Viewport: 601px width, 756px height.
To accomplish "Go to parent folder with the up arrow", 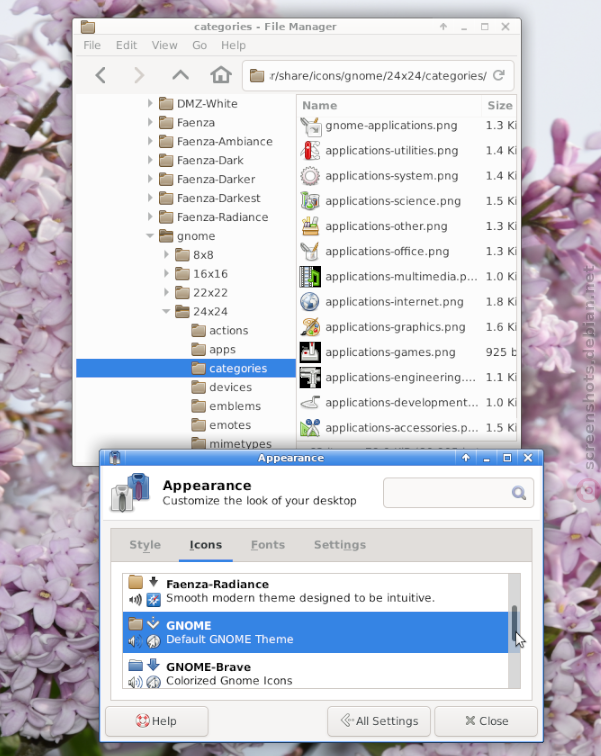I will point(180,75).
